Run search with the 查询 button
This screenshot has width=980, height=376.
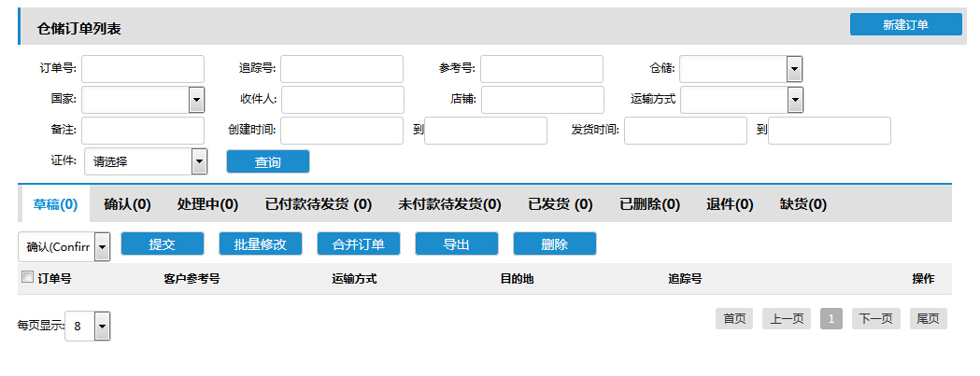tap(267, 161)
